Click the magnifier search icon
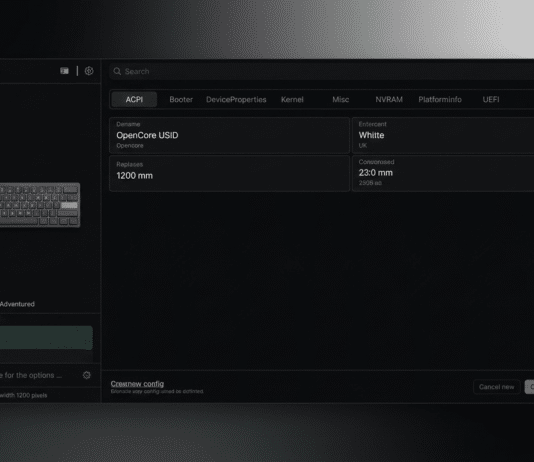The width and height of the screenshot is (534, 462). coord(117,71)
